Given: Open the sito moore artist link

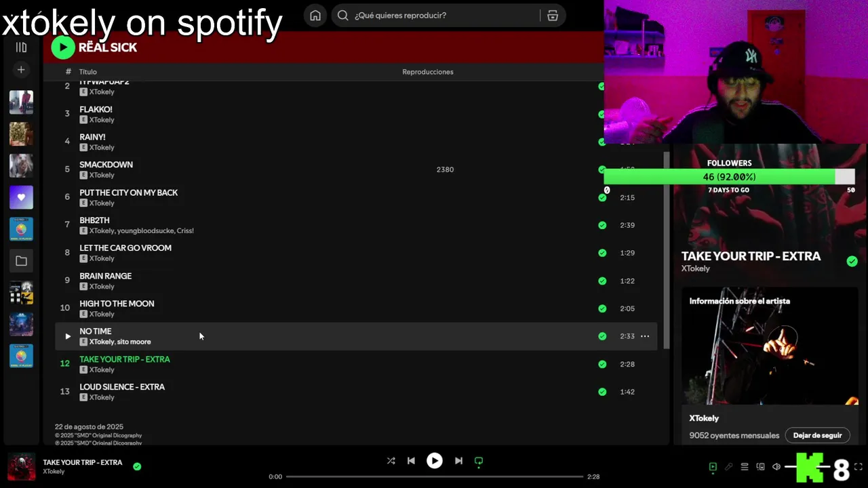Looking at the screenshot, I should pyautogui.click(x=134, y=342).
